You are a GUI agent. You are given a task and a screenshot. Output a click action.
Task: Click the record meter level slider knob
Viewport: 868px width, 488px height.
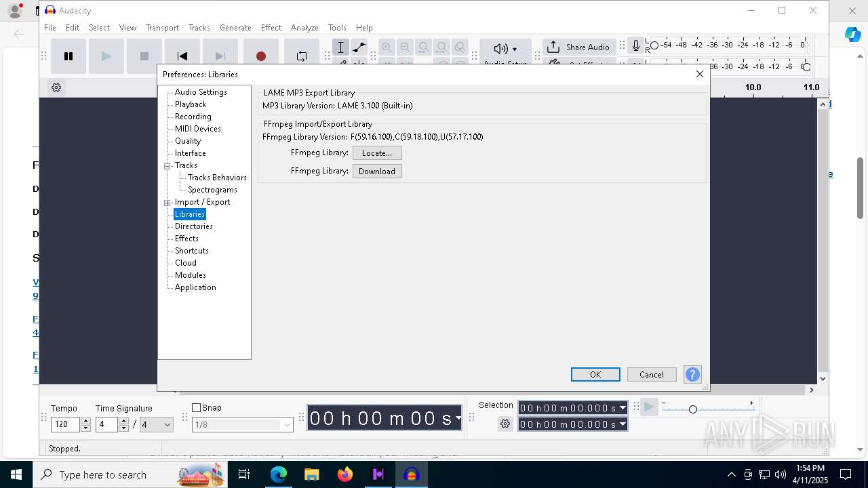coord(654,45)
